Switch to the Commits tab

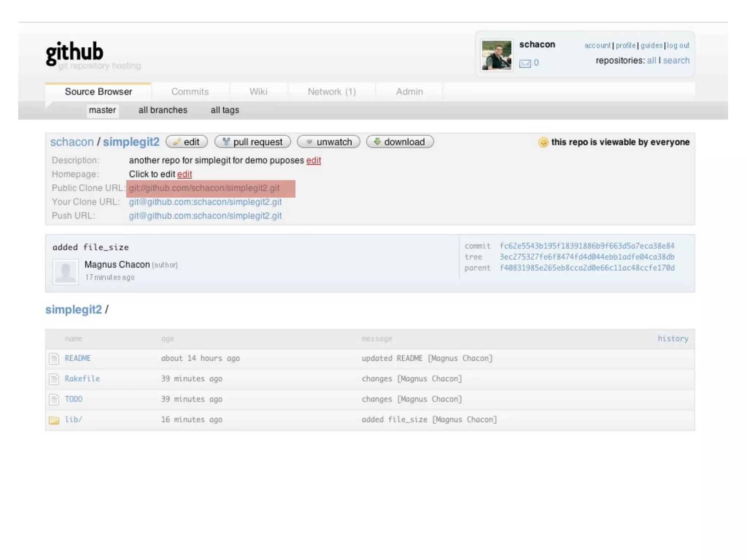[190, 92]
